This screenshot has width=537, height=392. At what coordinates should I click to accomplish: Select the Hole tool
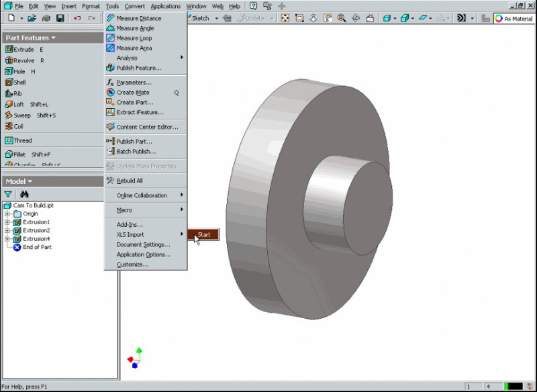pos(20,72)
